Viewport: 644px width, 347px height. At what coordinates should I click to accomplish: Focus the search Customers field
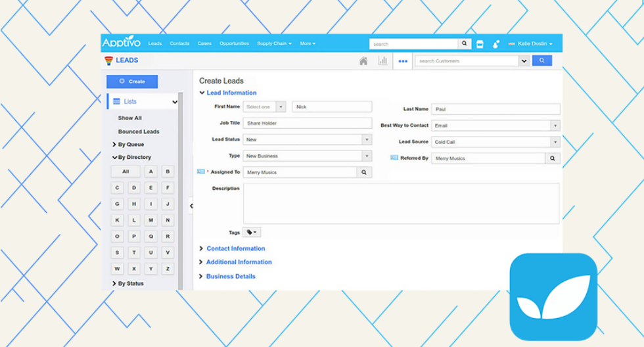point(467,60)
